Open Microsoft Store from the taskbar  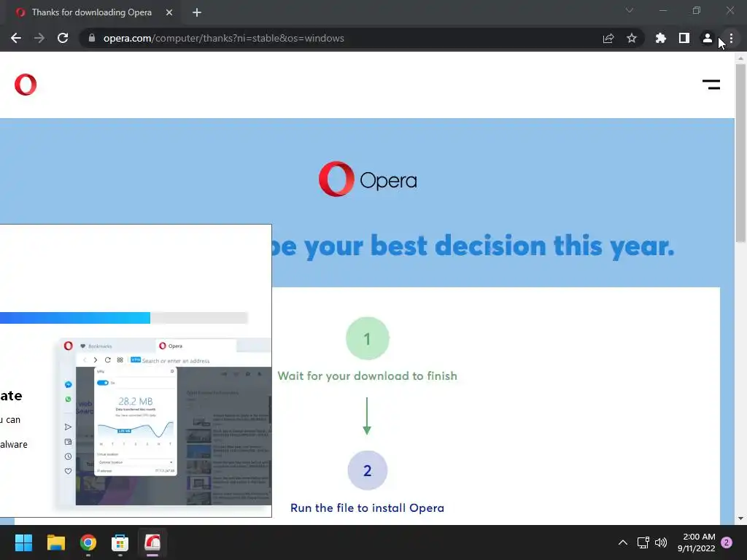120,542
